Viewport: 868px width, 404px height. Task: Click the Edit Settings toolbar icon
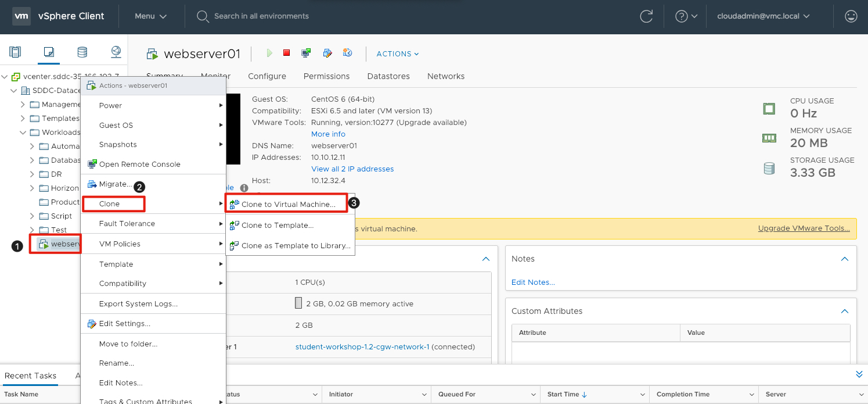pos(327,53)
